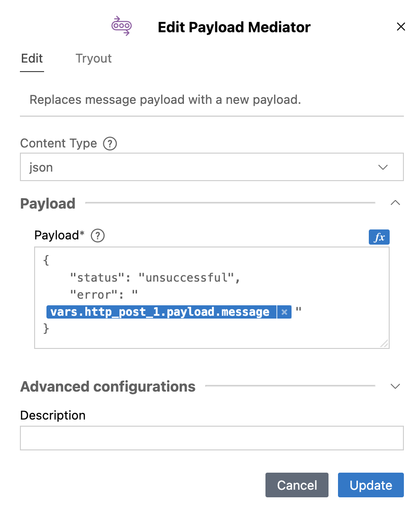420x512 pixels.
Task: Expand the Advanced configurations section
Action: (x=395, y=386)
